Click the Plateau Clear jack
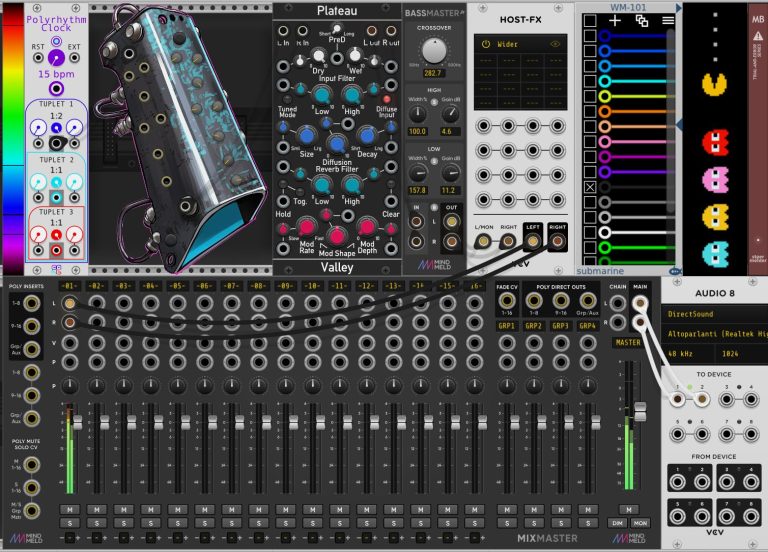 (391, 201)
